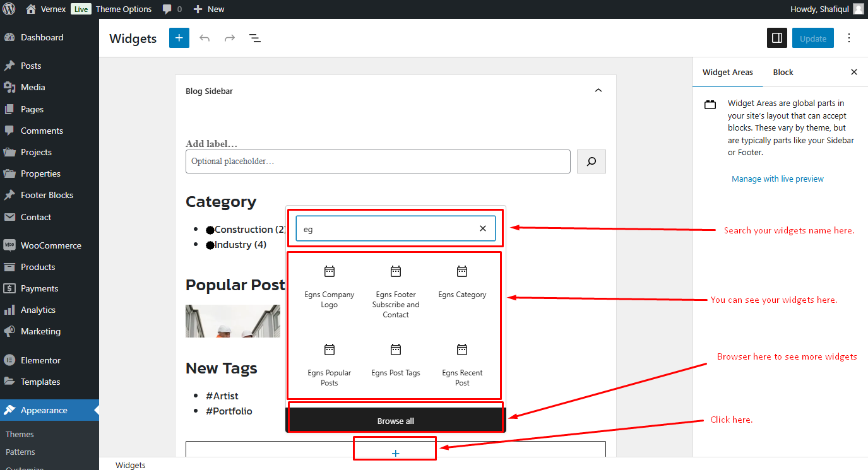
Task: Click the popular post thumbnail image
Action: 233,321
